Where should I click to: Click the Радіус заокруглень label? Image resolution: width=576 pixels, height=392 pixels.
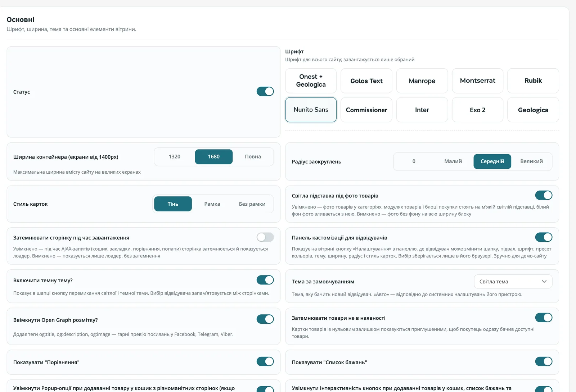[316, 162]
